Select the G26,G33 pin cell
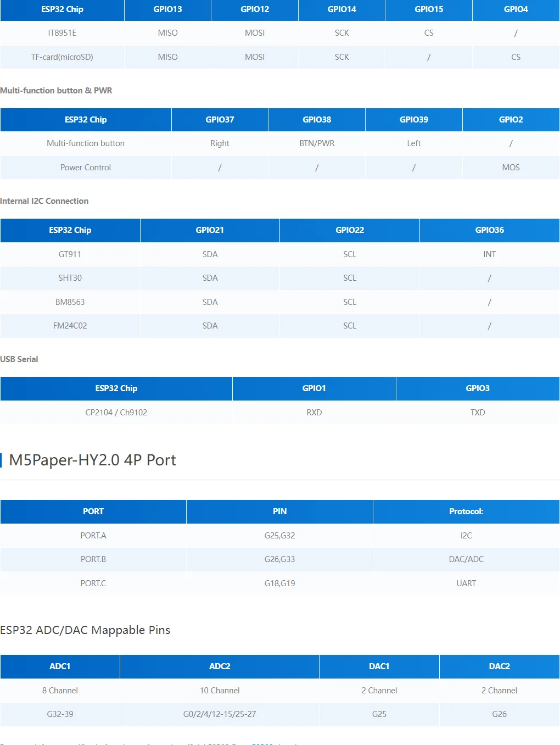The height and width of the screenshot is (745, 560). pyautogui.click(x=279, y=559)
